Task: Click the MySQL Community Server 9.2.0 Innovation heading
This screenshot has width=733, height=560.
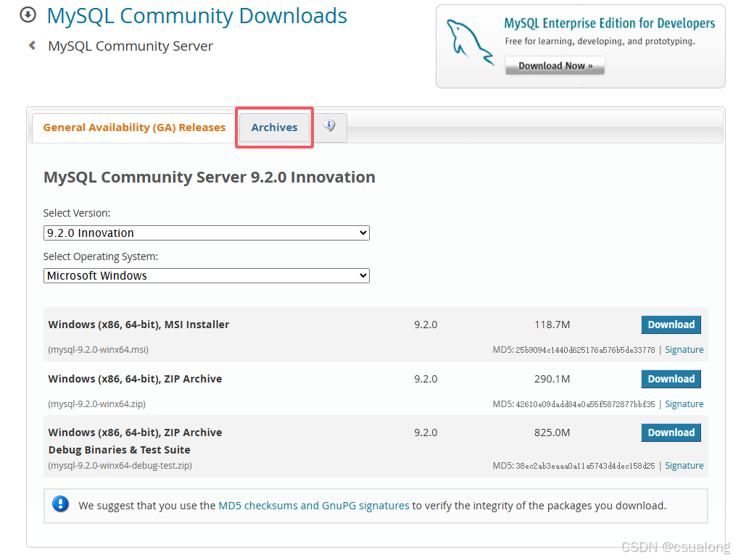Action: coord(210,177)
